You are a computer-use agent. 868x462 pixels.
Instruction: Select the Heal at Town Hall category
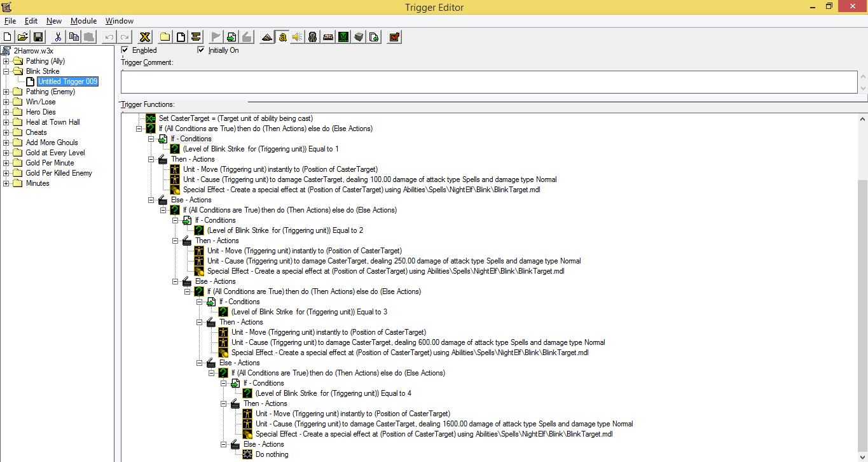click(53, 122)
